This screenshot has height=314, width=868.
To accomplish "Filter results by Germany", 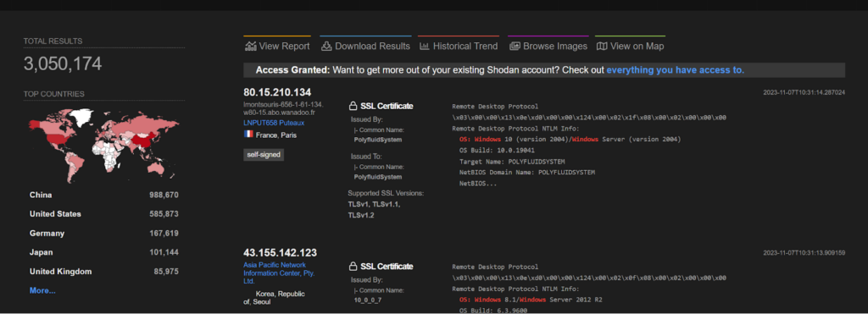I will pyautogui.click(x=47, y=234).
